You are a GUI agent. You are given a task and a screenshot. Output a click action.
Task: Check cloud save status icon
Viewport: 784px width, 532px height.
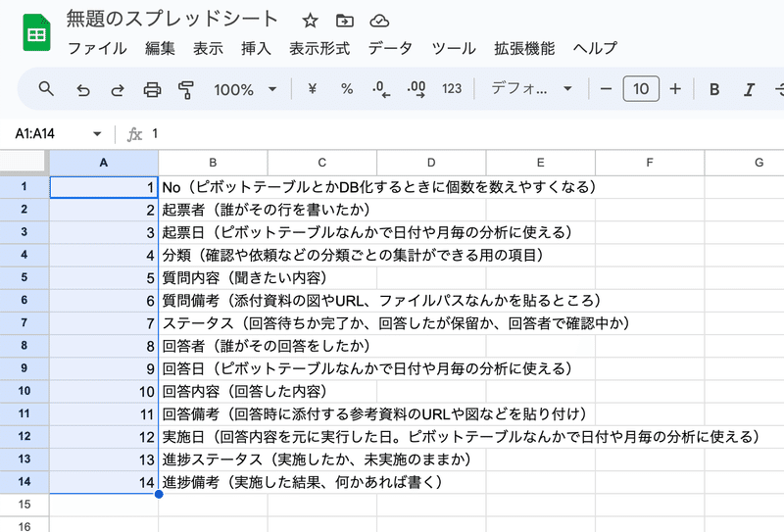tap(379, 21)
